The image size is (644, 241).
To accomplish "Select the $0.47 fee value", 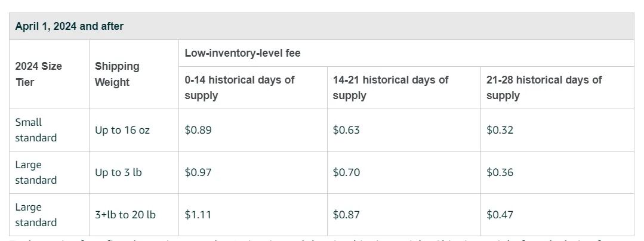I will [500, 215].
